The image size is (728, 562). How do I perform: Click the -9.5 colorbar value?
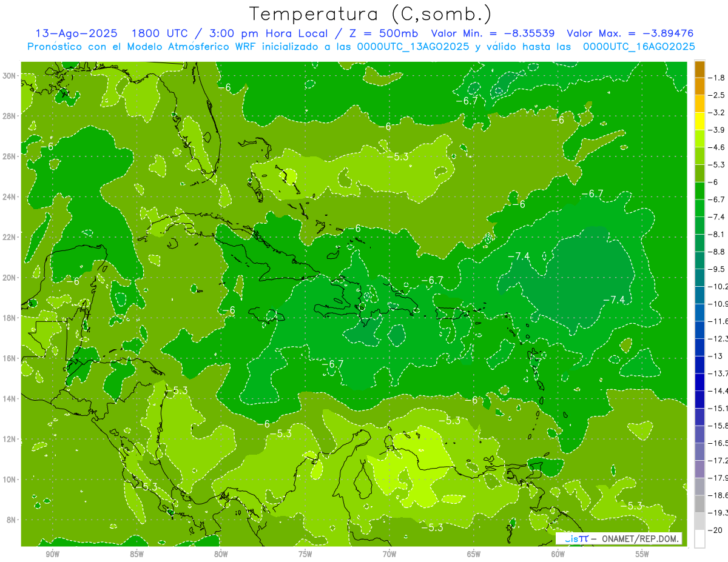(716, 269)
